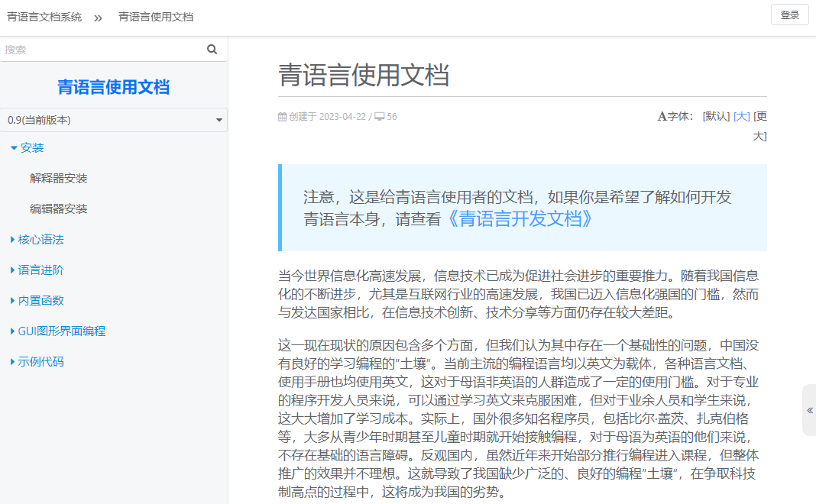
Task: Set font size to 默认
Action: [x=716, y=117]
